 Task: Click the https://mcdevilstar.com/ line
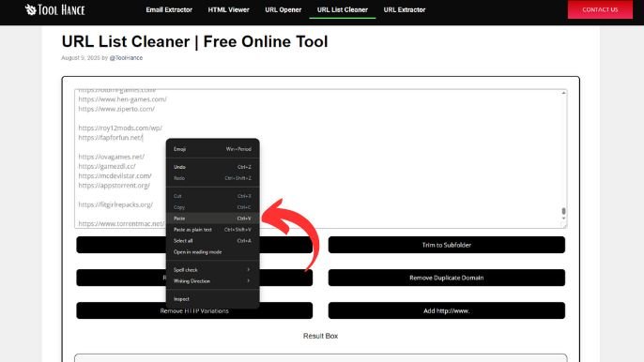tap(115, 175)
